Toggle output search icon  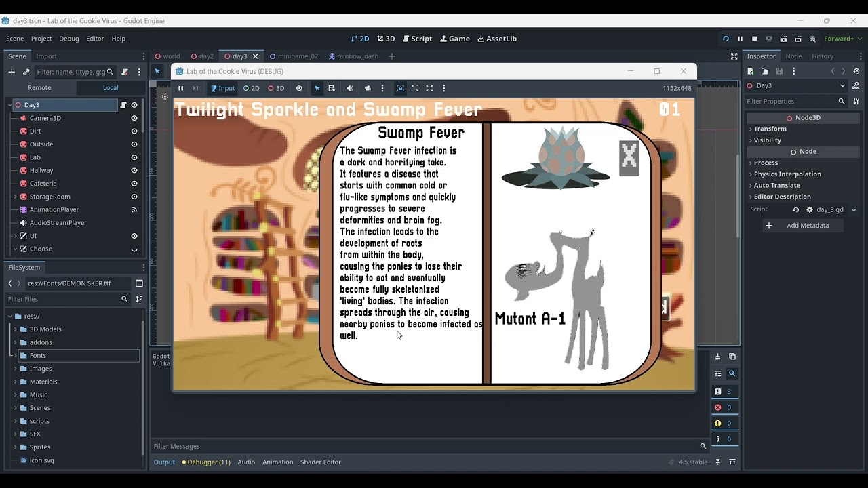732,373
